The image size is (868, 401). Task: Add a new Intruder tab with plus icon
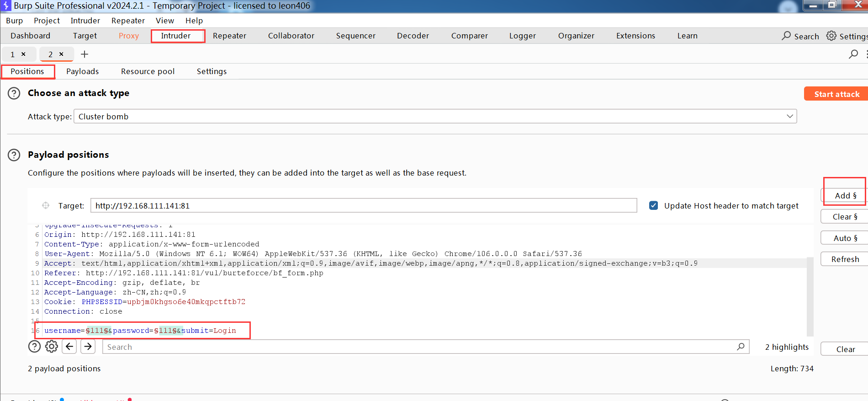85,54
